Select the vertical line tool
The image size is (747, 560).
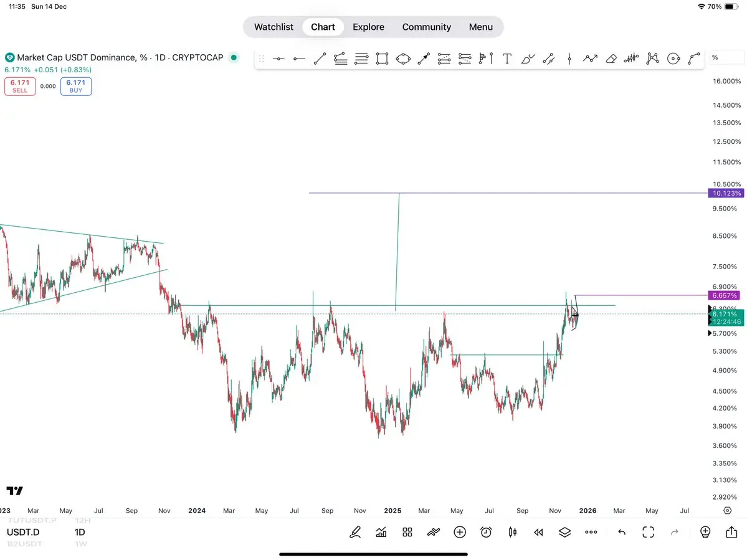pyautogui.click(x=569, y=59)
